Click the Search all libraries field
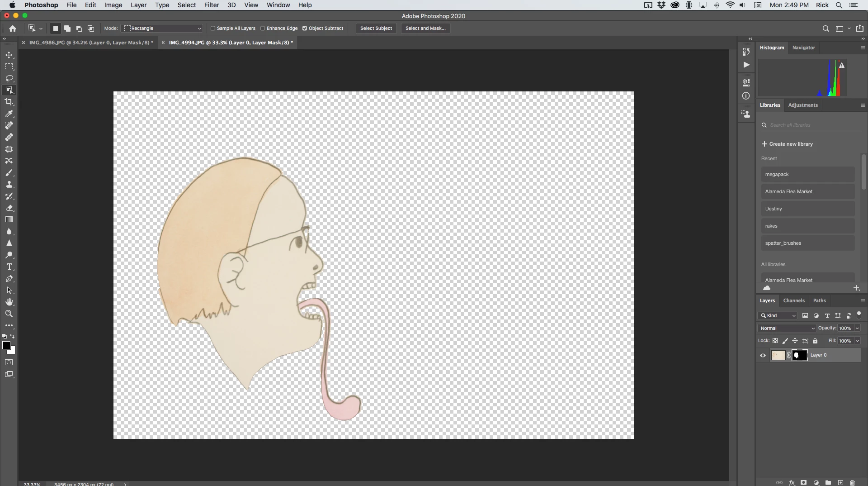 point(811,125)
